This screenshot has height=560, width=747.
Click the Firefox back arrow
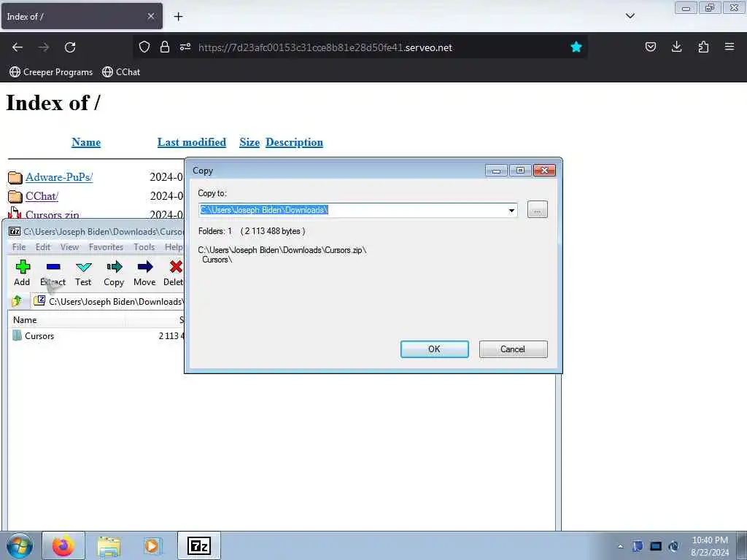(x=18, y=47)
